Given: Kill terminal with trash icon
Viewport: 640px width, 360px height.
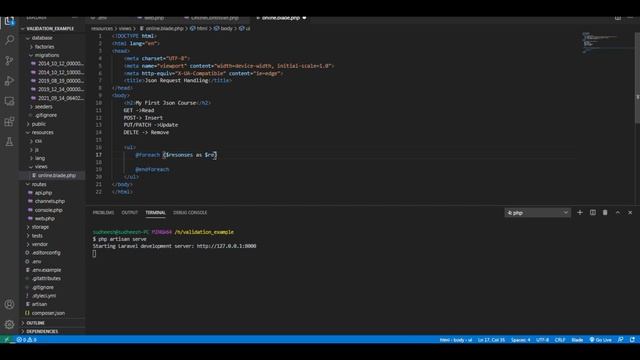Looking at the screenshot, I should coord(605,213).
